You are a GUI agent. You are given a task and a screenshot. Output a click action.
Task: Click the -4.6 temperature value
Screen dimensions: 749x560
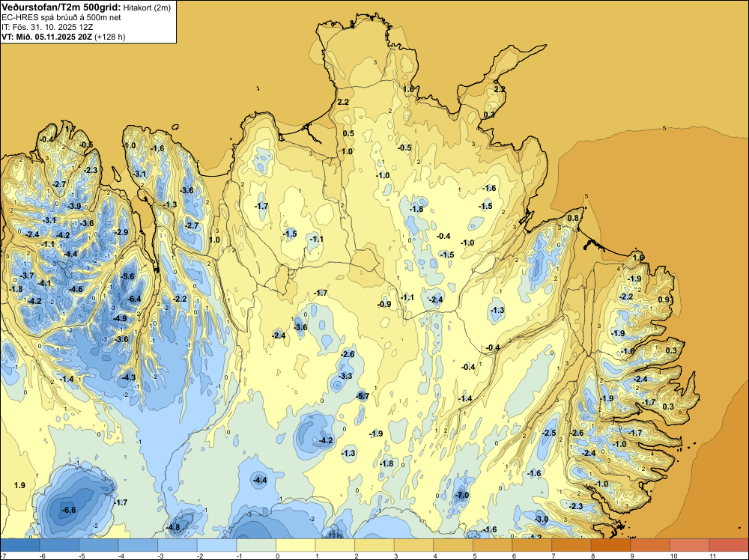click(76, 289)
